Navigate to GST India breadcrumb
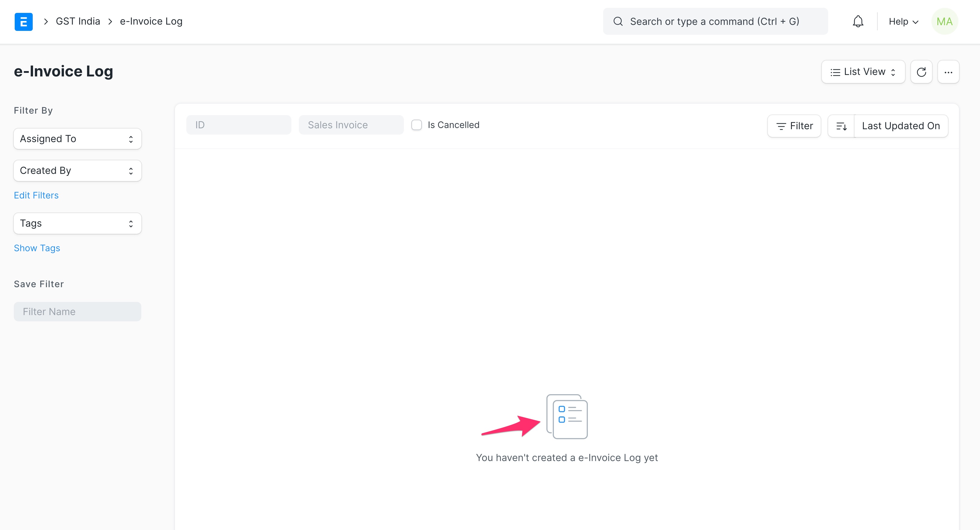The width and height of the screenshot is (980, 530). [78, 21]
